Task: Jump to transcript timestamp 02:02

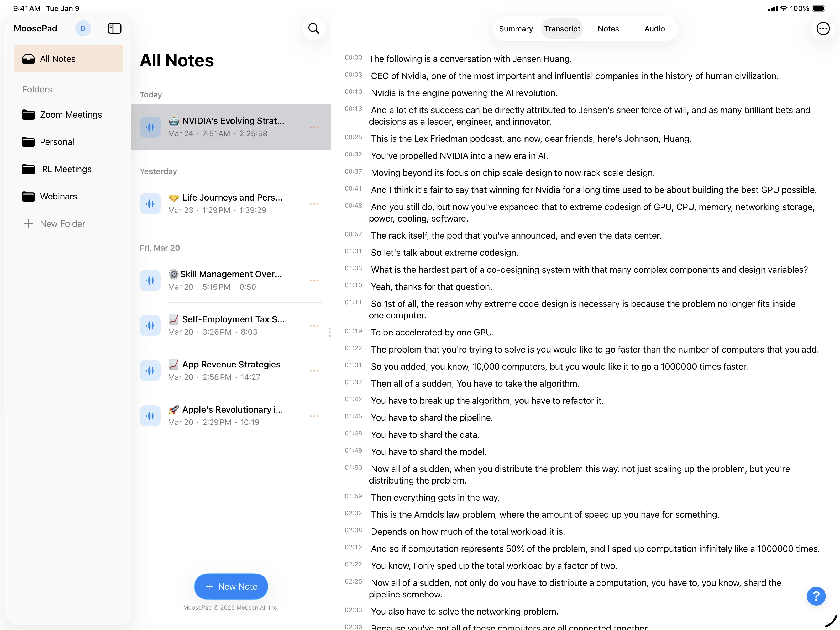Action: (353, 513)
